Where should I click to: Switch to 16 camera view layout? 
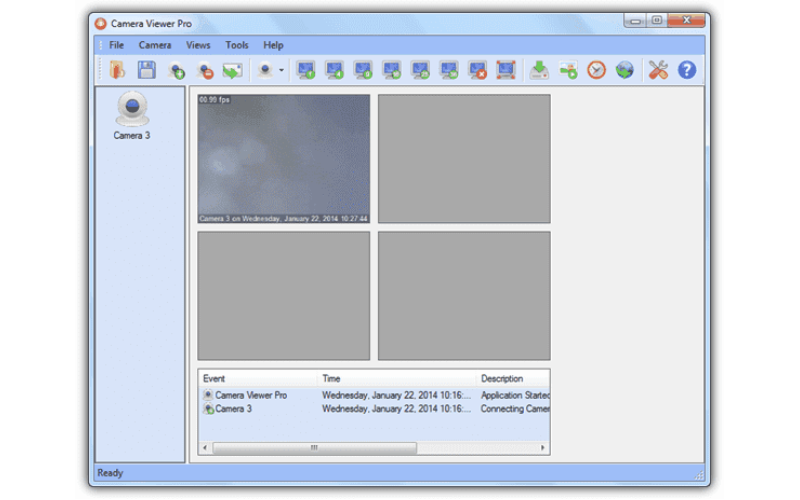[x=392, y=70]
